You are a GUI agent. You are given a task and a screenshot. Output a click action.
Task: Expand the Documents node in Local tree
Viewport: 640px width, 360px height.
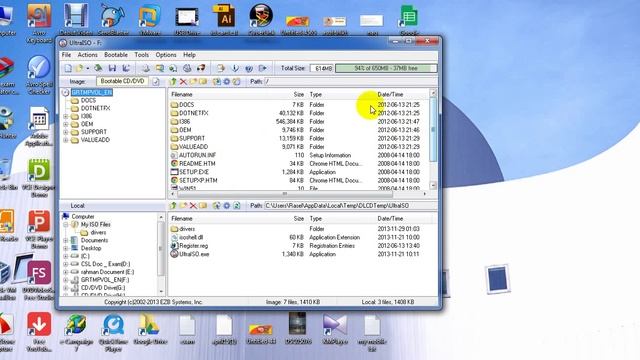(66, 240)
